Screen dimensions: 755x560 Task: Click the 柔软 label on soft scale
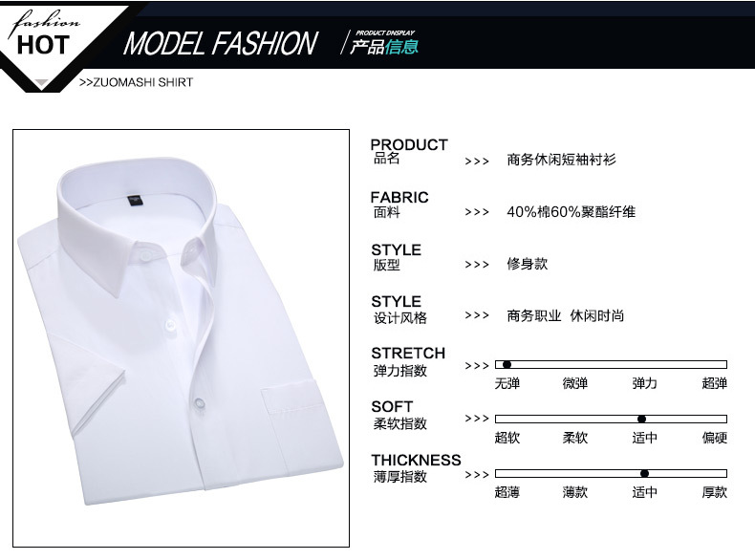(x=575, y=438)
